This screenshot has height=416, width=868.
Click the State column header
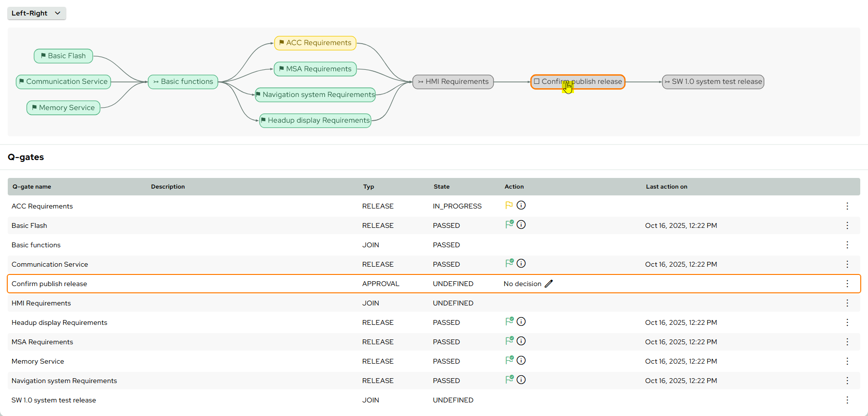click(x=441, y=187)
